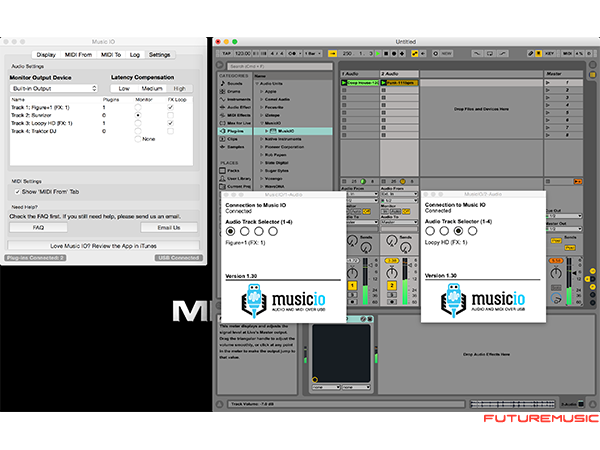Viewport: 600px width, 450px height.
Task: Select the Audio Effects category
Action: click(x=235, y=107)
